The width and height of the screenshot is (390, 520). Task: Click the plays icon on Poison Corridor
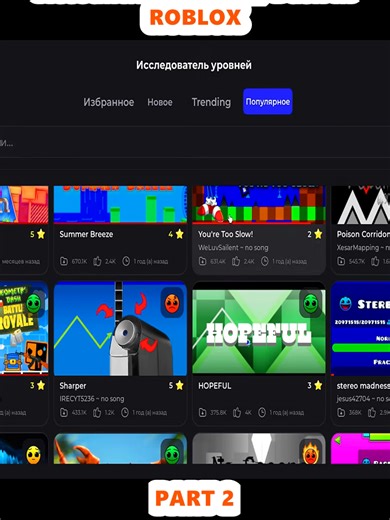coord(341,261)
